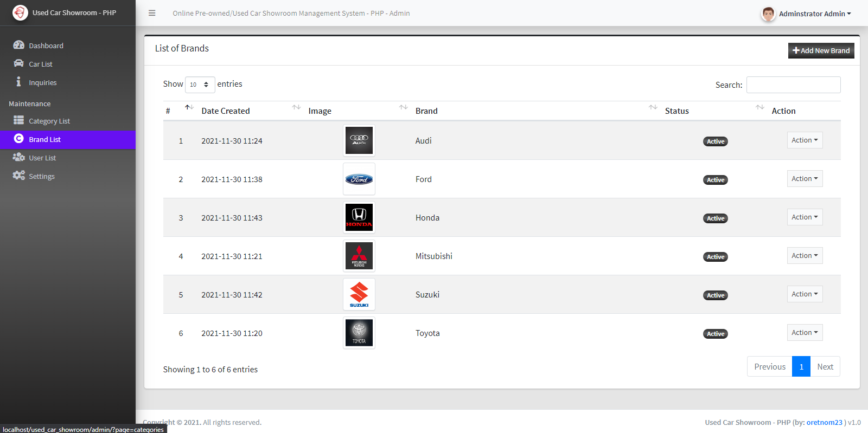Click the Used Car Showroom logo icon

point(20,12)
